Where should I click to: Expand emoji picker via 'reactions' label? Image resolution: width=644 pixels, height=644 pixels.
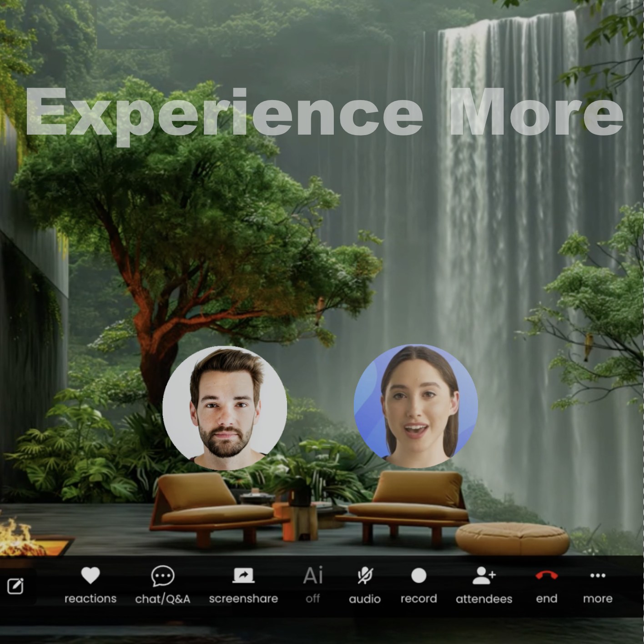(x=90, y=599)
